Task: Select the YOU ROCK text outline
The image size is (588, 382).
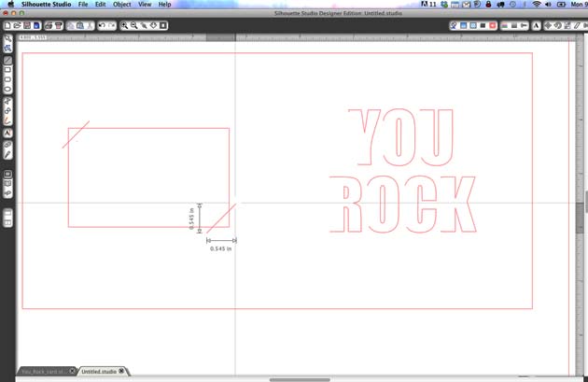Action: point(403,171)
